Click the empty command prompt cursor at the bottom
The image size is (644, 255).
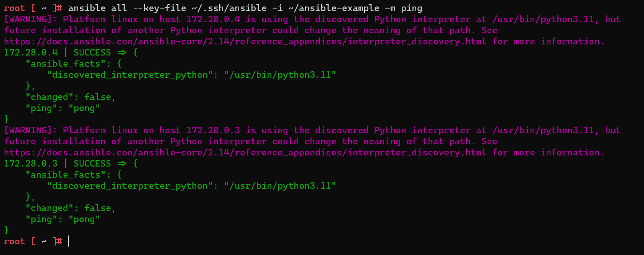69,241
